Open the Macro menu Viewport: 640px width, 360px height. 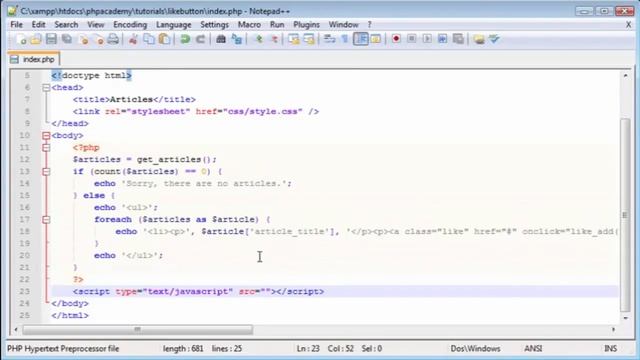click(x=249, y=24)
